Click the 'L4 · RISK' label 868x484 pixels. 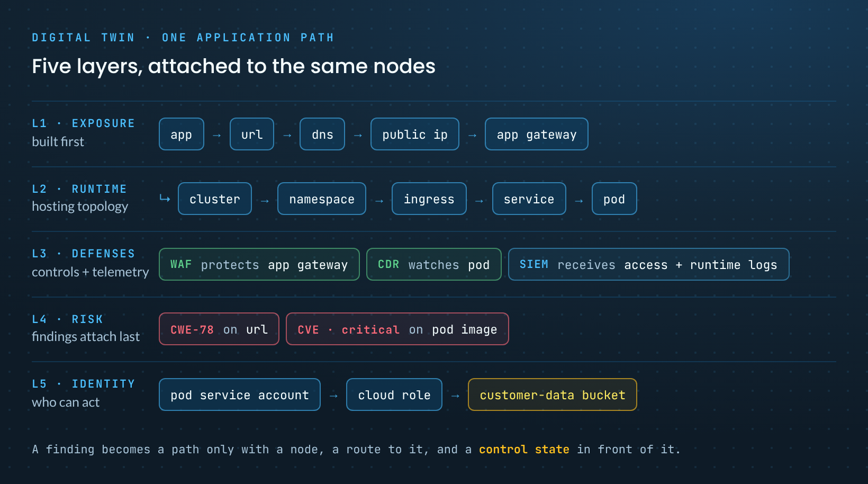[68, 319]
